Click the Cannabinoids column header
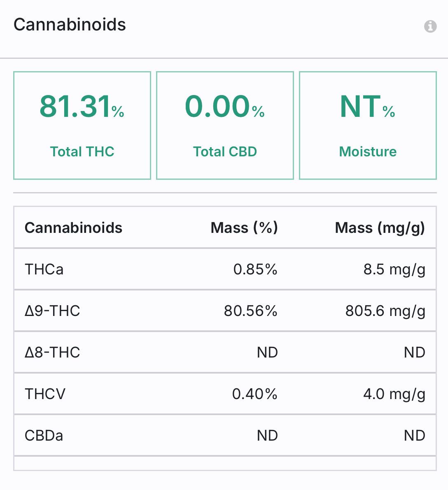The image size is (448, 490). (74, 228)
